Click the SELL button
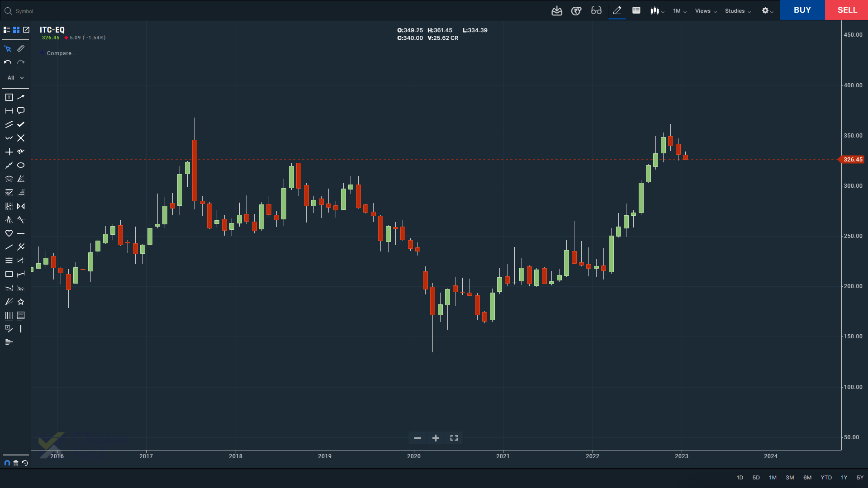 click(x=847, y=10)
